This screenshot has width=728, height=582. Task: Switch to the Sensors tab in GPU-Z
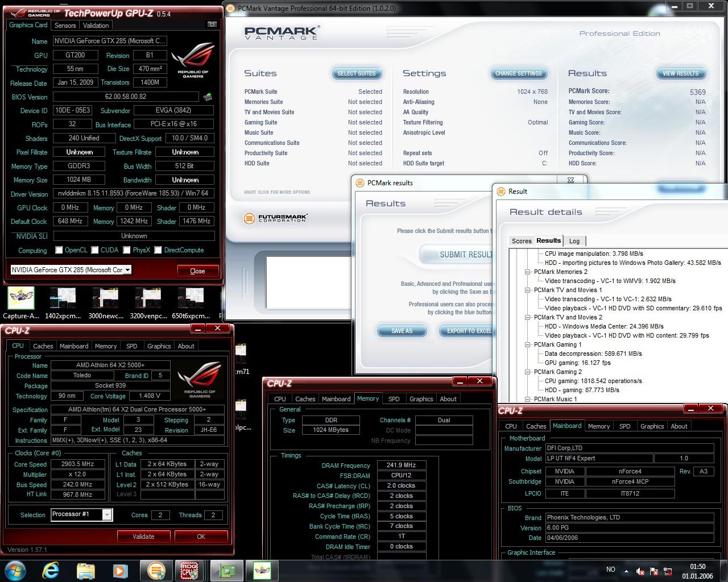tap(65, 26)
